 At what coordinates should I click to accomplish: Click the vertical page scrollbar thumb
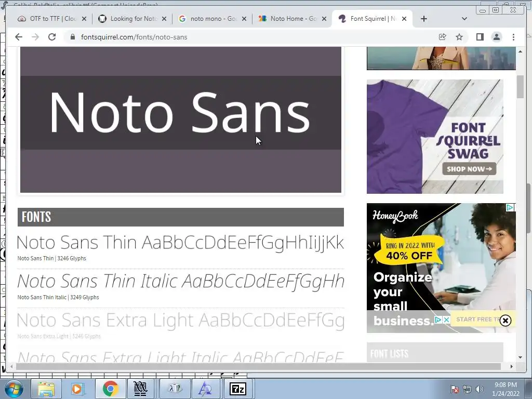click(520, 87)
